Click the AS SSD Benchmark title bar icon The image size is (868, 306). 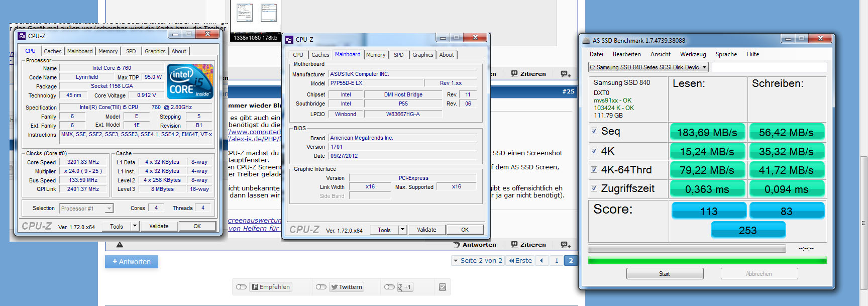click(x=586, y=41)
